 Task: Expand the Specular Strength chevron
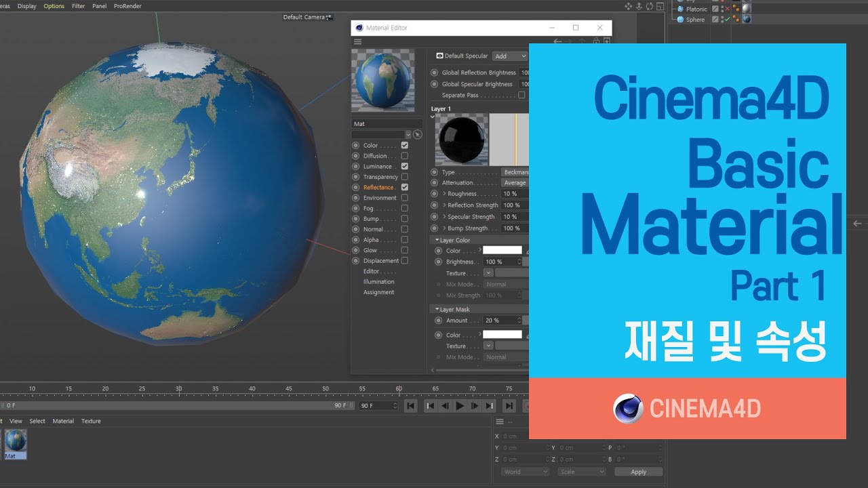point(445,217)
